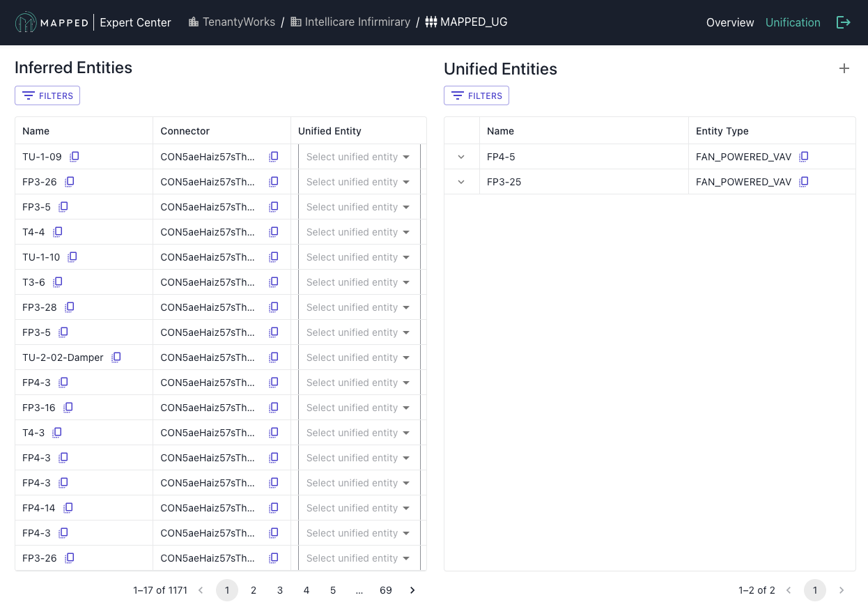
Task: Click the TU-2-02-Damper entity name
Action: point(63,357)
